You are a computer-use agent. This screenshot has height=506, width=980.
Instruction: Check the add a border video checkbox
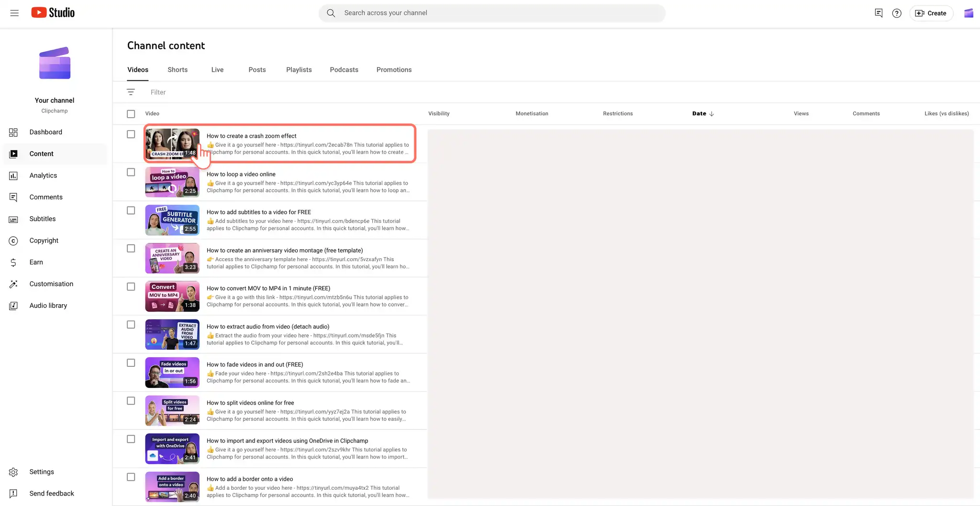(131, 477)
